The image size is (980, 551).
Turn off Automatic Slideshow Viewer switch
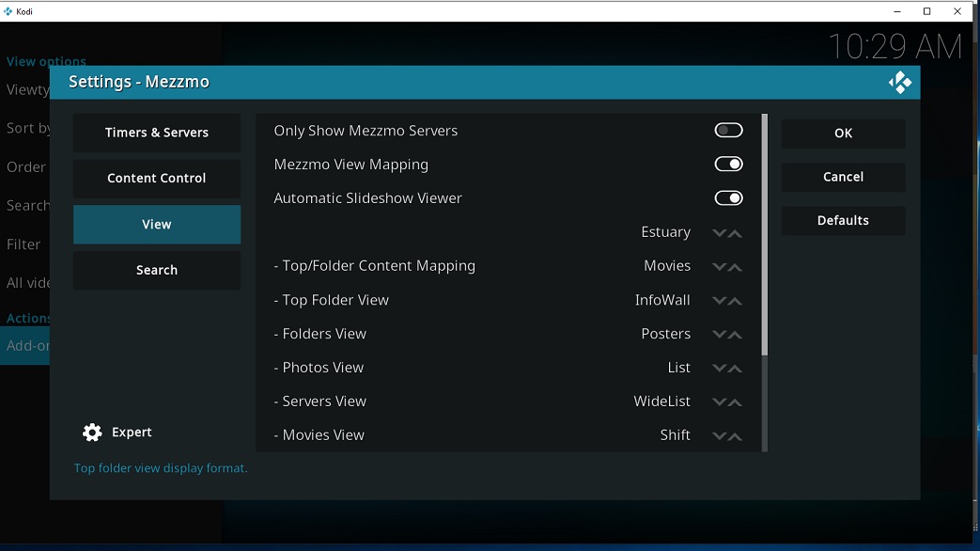tap(728, 197)
